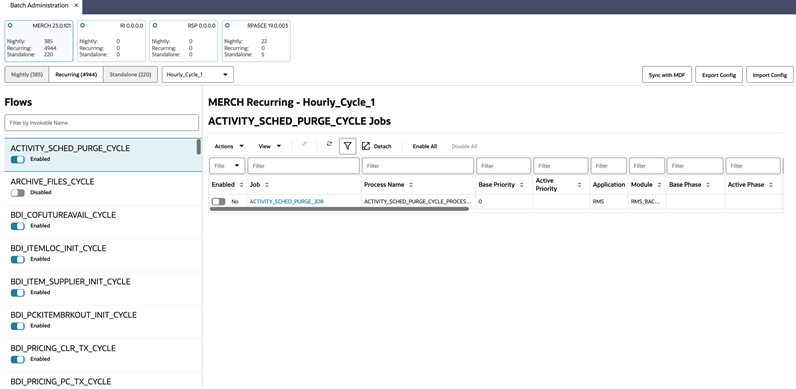Turn on the ACTIVITY_SCHED_PURGE_JOB enabled switch
This screenshot has width=796, height=389.
pyautogui.click(x=219, y=202)
